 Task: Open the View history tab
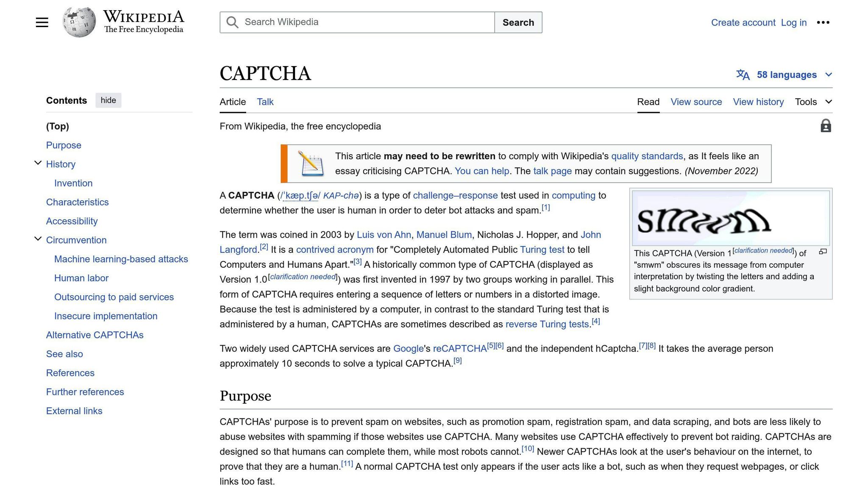click(758, 102)
